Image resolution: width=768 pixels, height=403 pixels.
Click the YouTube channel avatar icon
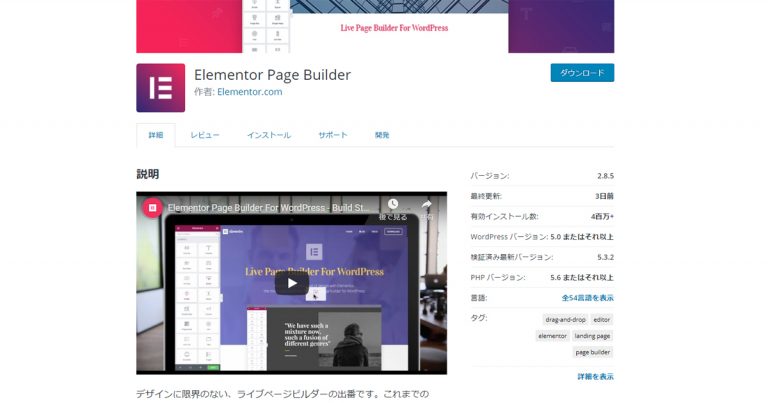point(153,208)
